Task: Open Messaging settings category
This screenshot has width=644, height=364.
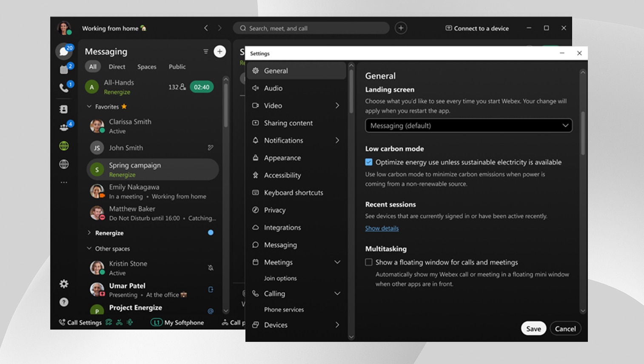Action: (296, 245)
